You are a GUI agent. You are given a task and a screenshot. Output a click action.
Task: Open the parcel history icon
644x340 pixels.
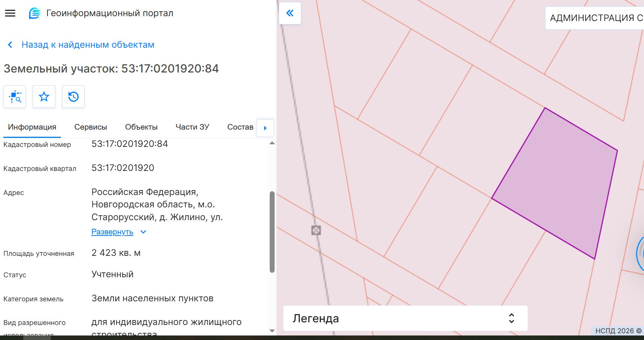pyautogui.click(x=73, y=97)
